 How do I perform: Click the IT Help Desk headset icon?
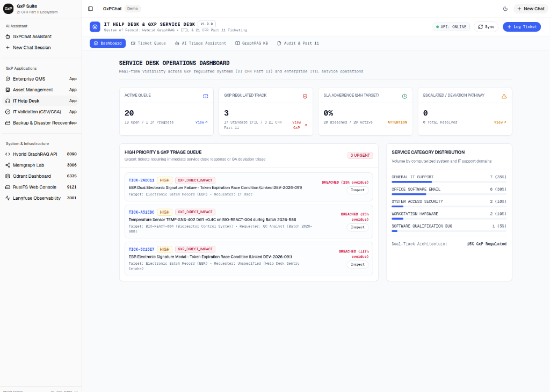point(8,101)
